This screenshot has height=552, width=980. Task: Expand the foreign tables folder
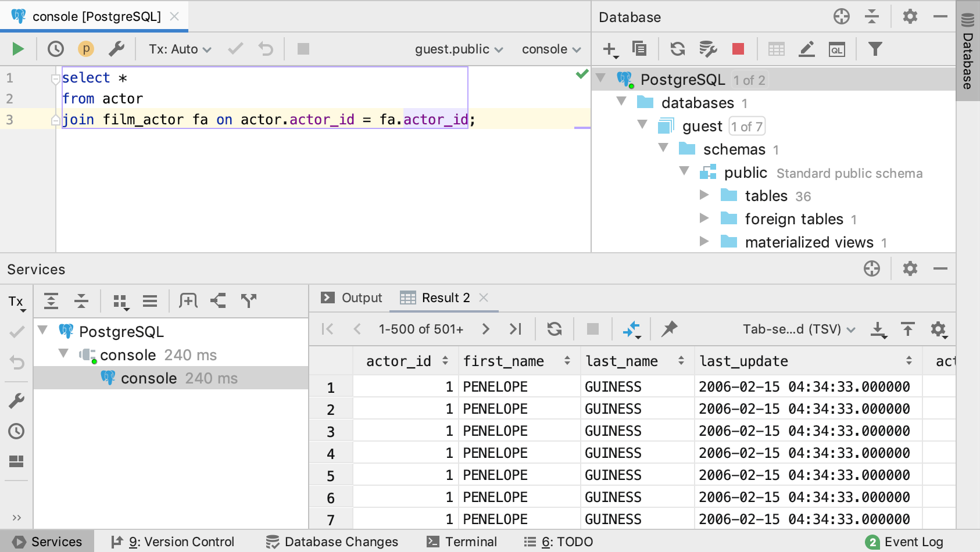(x=704, y=218)
